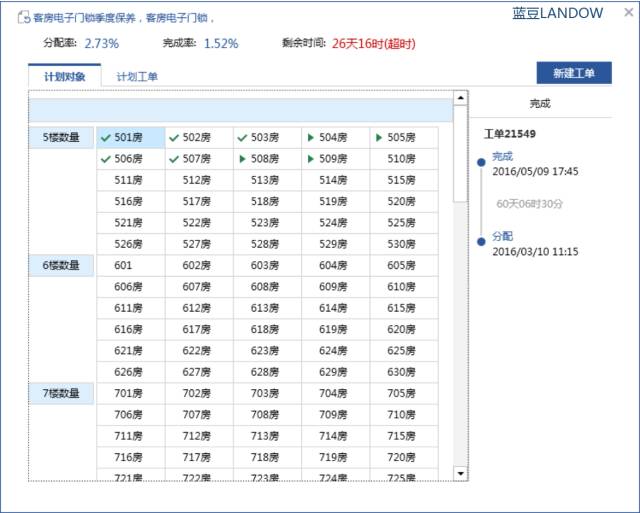This screenshot has width=640, height=513.
Task: Click the scrollbar up arrow
Action: (x=460, y=98)
